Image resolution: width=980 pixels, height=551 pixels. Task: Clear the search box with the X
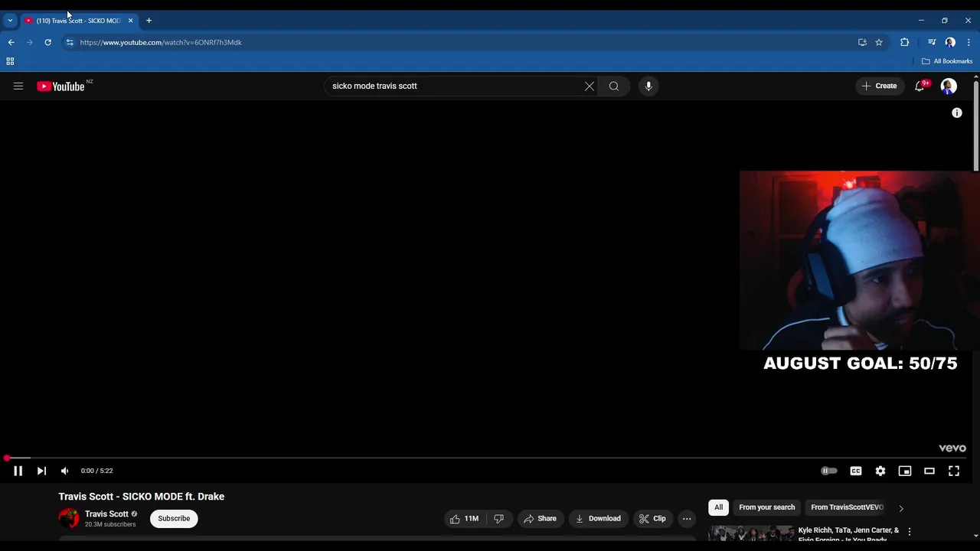click(590, 86)
